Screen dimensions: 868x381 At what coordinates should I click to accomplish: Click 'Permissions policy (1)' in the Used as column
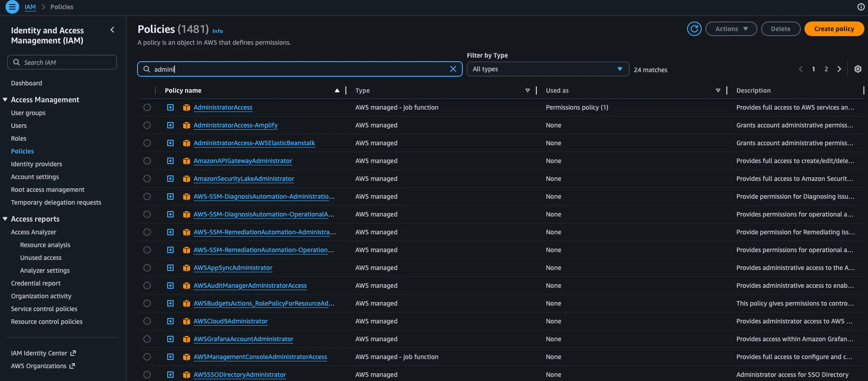(577, 107)
